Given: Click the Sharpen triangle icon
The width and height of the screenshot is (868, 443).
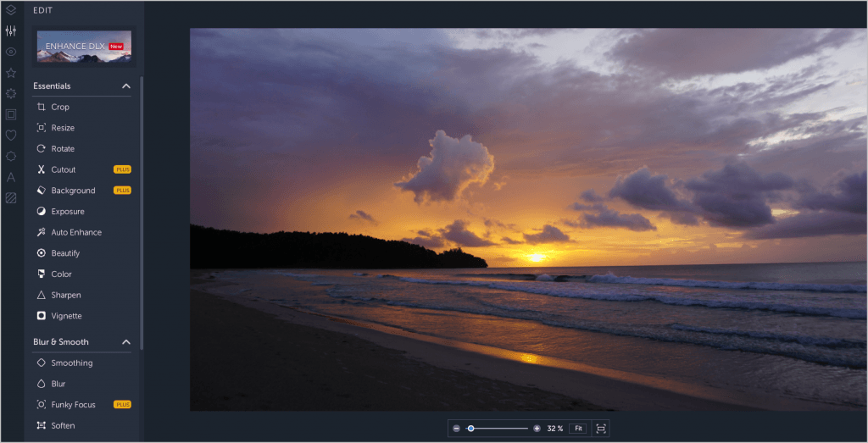Looking at the screenshot, I should click(x=41, y=296).
